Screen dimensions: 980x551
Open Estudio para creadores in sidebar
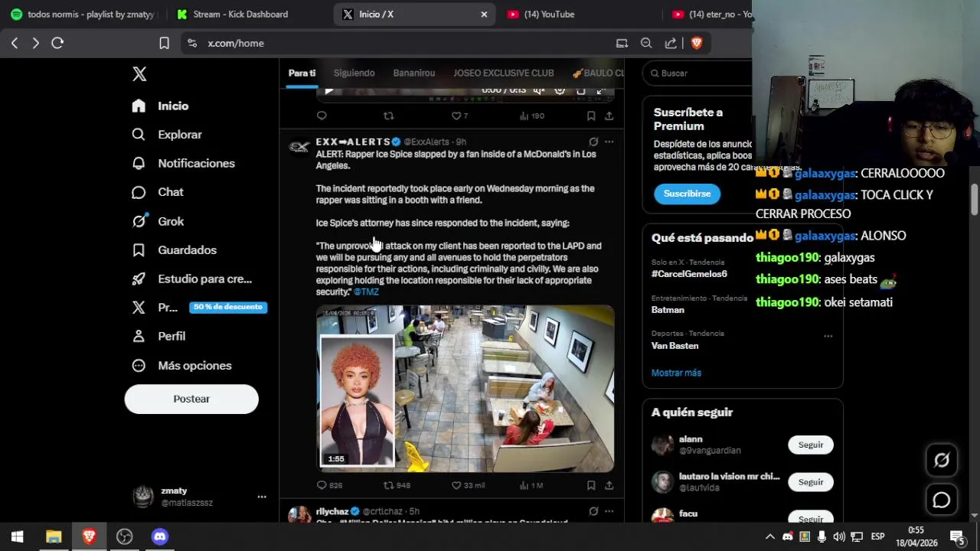click(191, 279)
